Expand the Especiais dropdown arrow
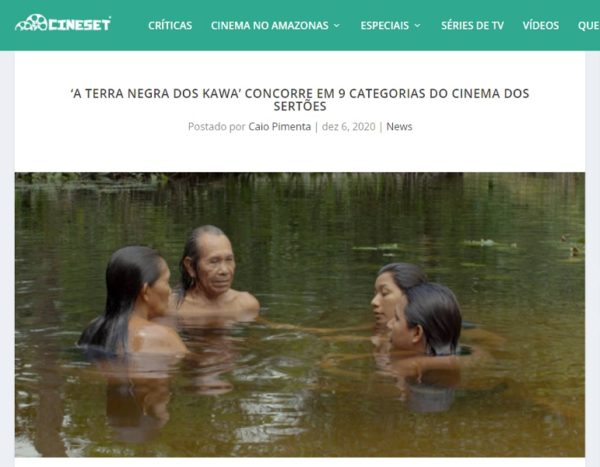The height and width of the screenshot is (467, 600). pyautogui.click(x=417, y=26)
